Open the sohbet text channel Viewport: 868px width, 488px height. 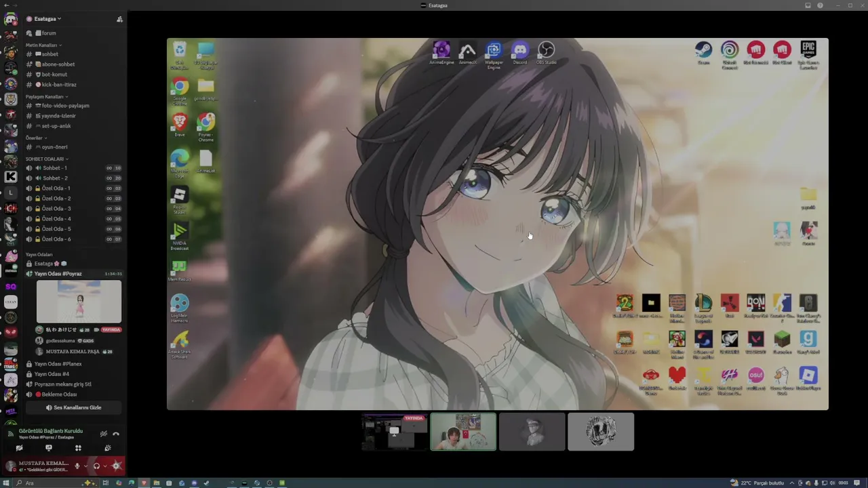point(73,54)
